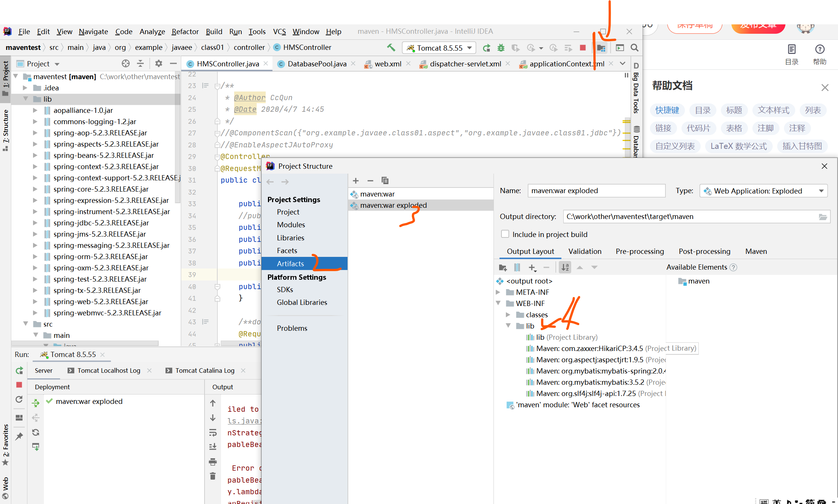Image resolution: width=838 pixels, height=504 pixels.
Task: Select the maven:war exploded artifact
Action: (393, 205)
